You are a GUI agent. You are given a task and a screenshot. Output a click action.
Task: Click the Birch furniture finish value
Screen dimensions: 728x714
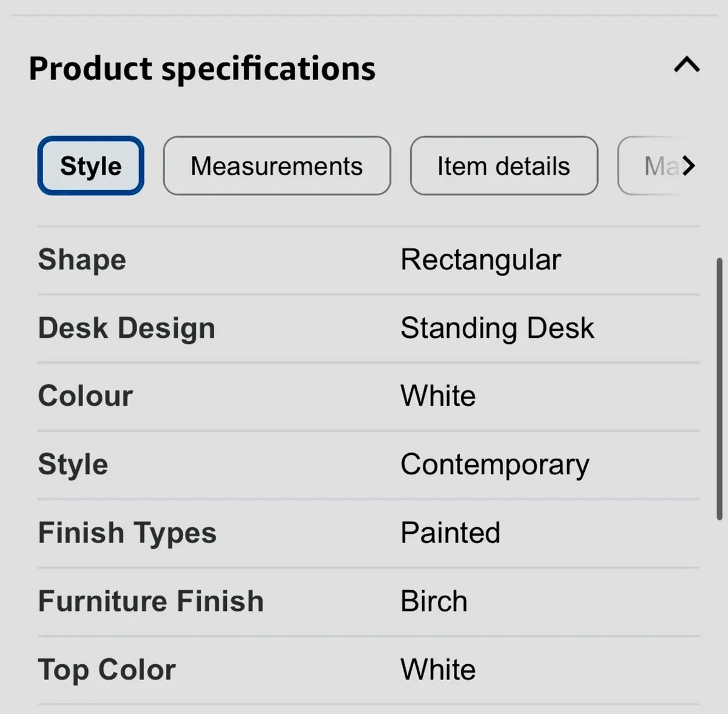[433, 601]
